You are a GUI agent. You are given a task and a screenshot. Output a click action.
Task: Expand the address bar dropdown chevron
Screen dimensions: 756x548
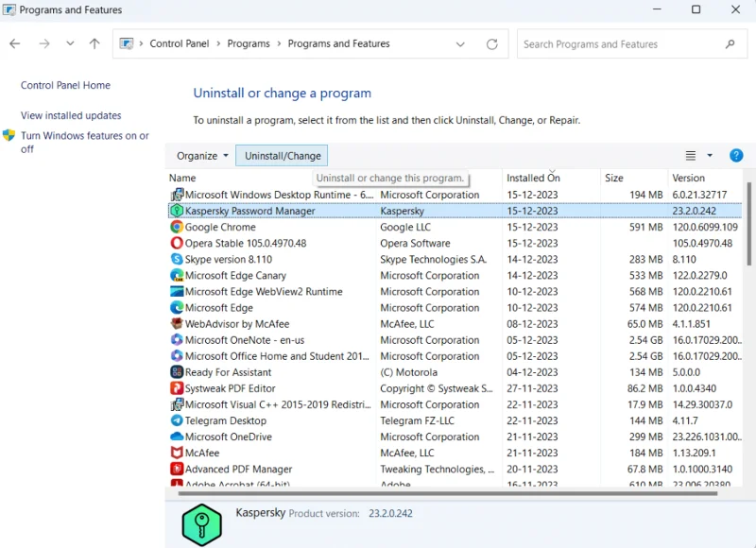460,43
